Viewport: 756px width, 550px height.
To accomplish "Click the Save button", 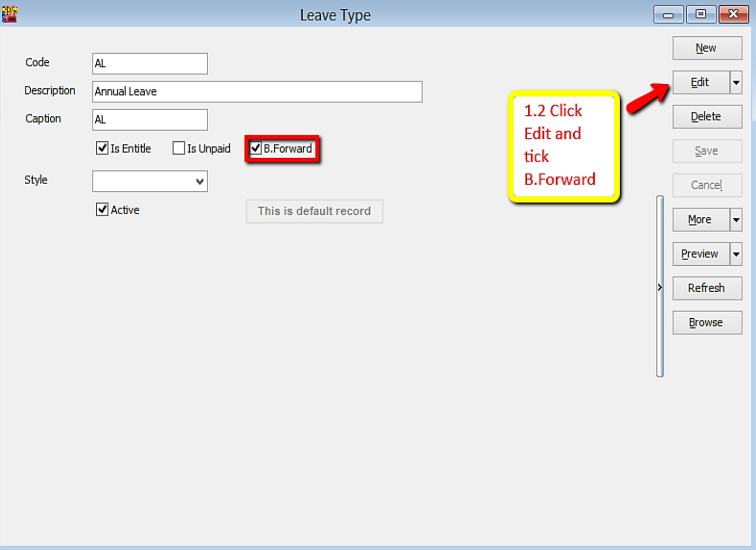I will (707, 151).
